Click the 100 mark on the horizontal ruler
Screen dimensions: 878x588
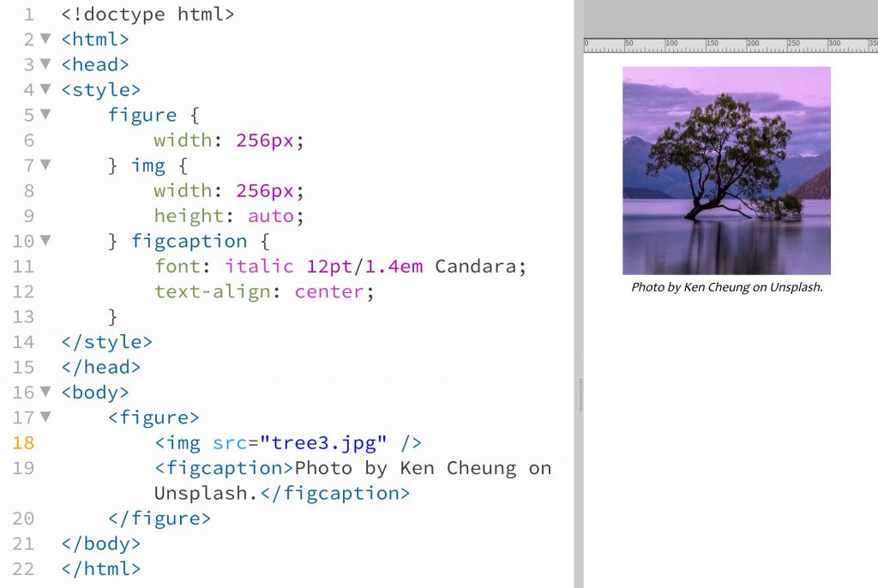[671, 41]
